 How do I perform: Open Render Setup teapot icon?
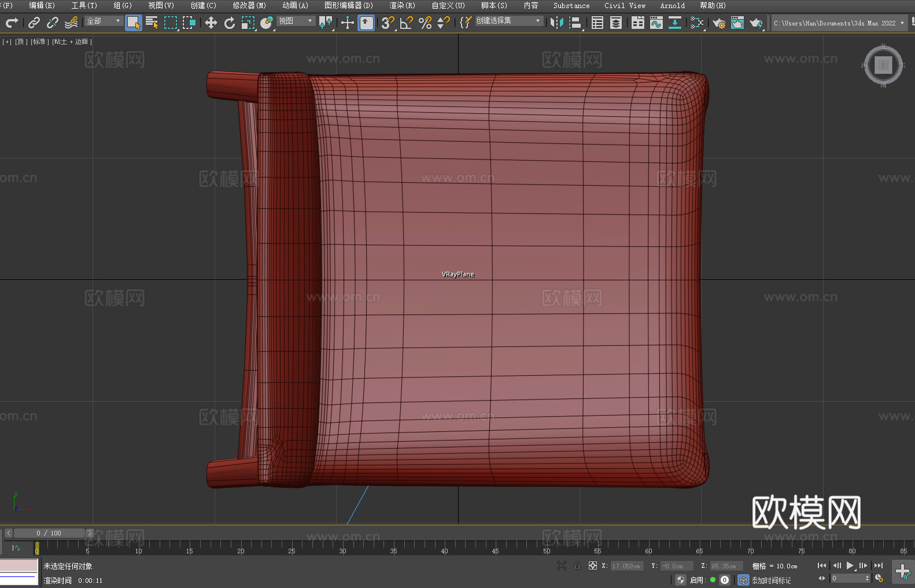[x=719, y=23]
